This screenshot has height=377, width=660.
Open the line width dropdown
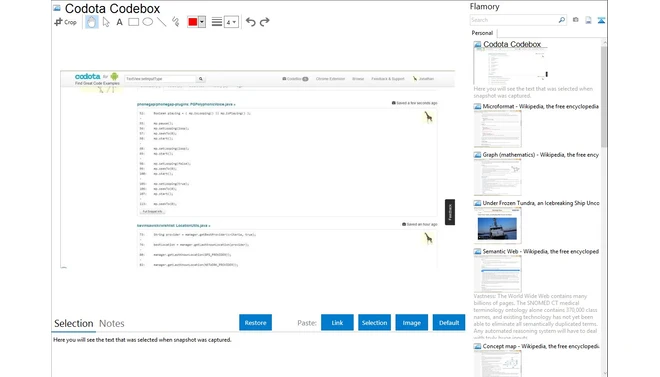(x=231, y=22)
